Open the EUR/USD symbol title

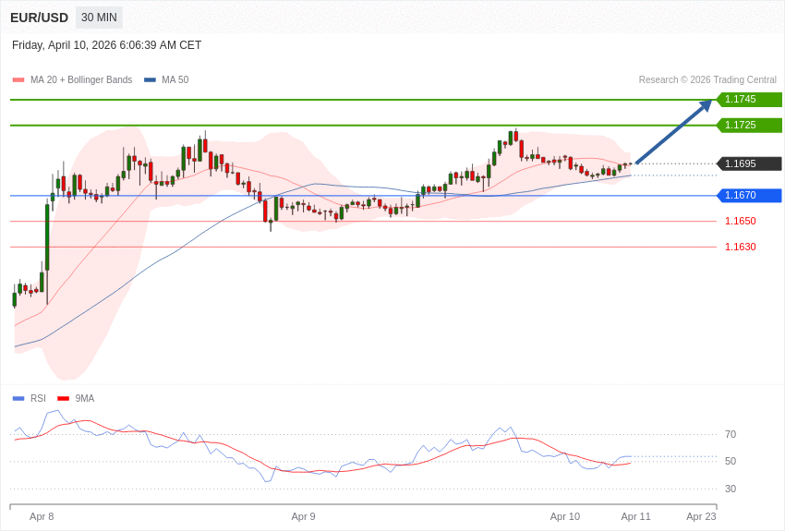pyautogui.click(x=39, y=18)
